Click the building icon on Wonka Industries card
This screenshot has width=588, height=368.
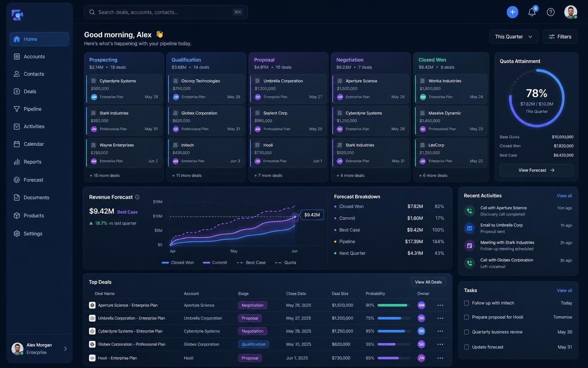coord(423,81)
